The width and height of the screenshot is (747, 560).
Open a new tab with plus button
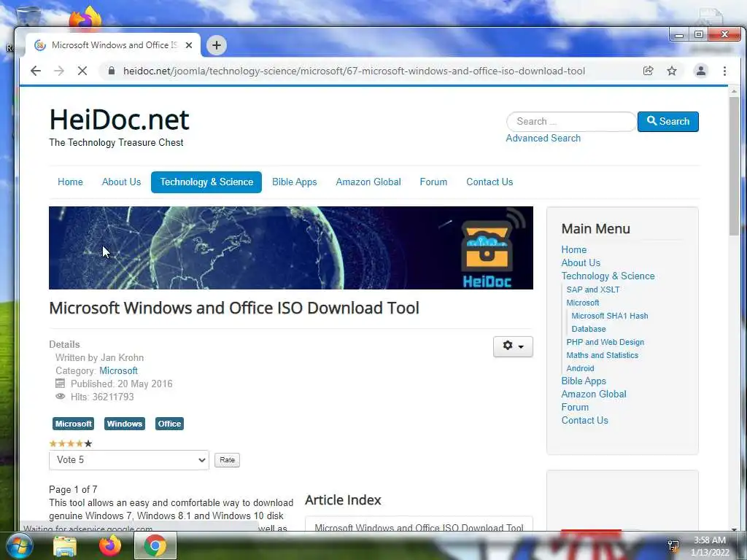216,45
